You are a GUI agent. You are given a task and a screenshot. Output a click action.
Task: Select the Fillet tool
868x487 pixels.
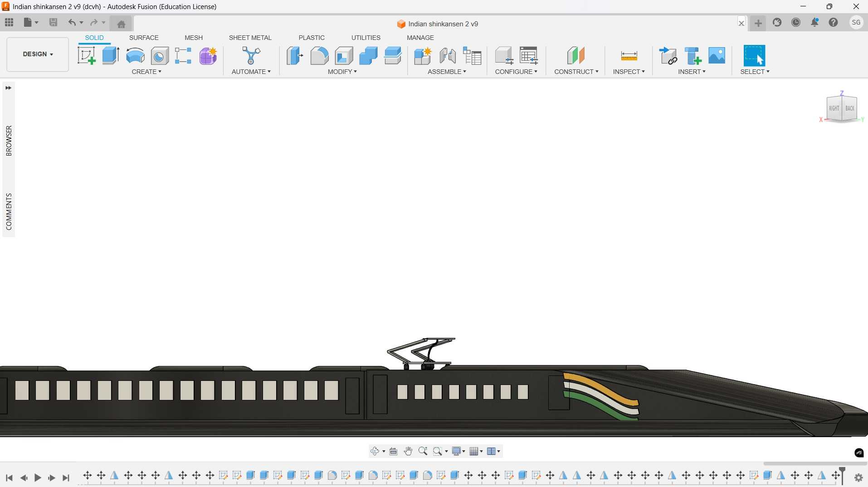coord(319,56)
